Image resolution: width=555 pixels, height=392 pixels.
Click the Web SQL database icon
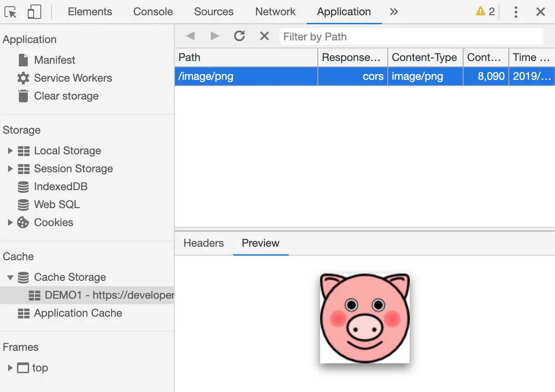(23, 205)
